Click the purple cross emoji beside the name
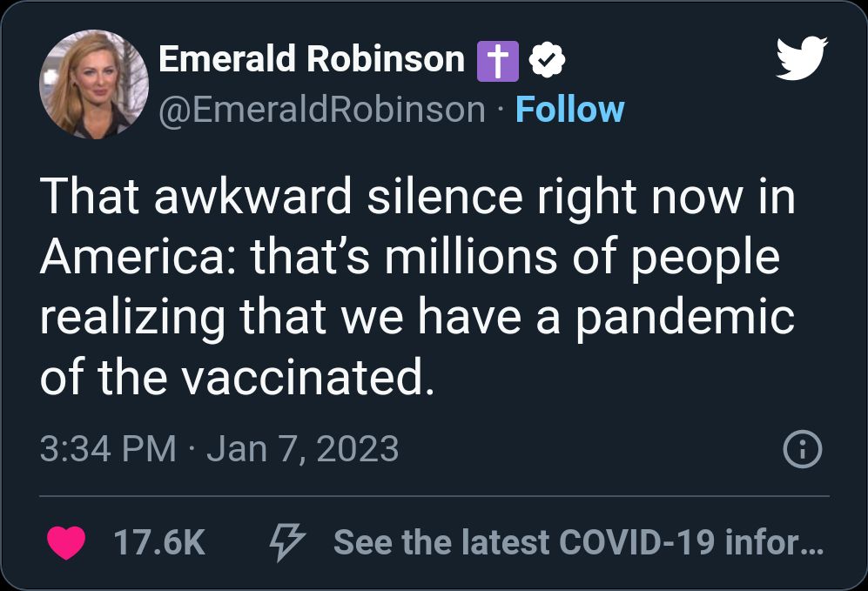This screenshot has width=868, height=591. click(498, 61)
